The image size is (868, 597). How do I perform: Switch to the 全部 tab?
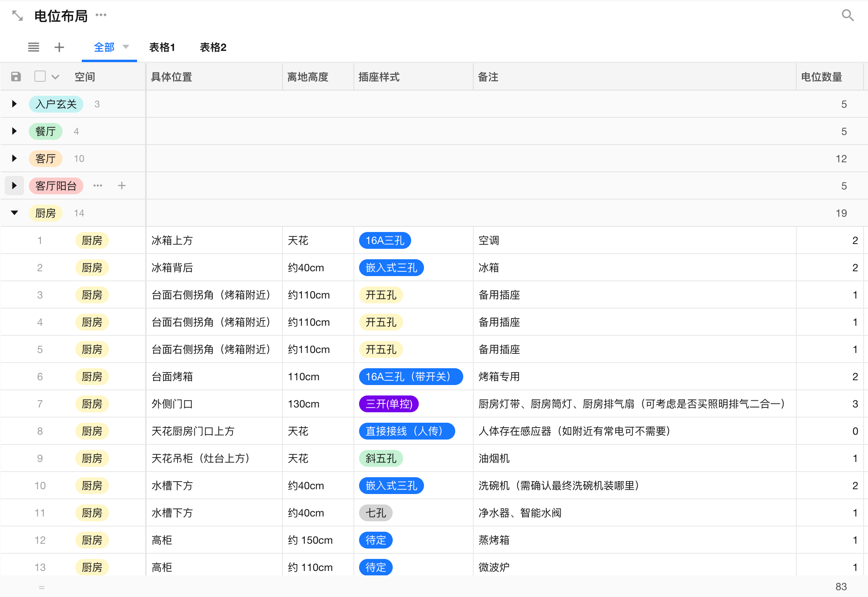point(104,47)
